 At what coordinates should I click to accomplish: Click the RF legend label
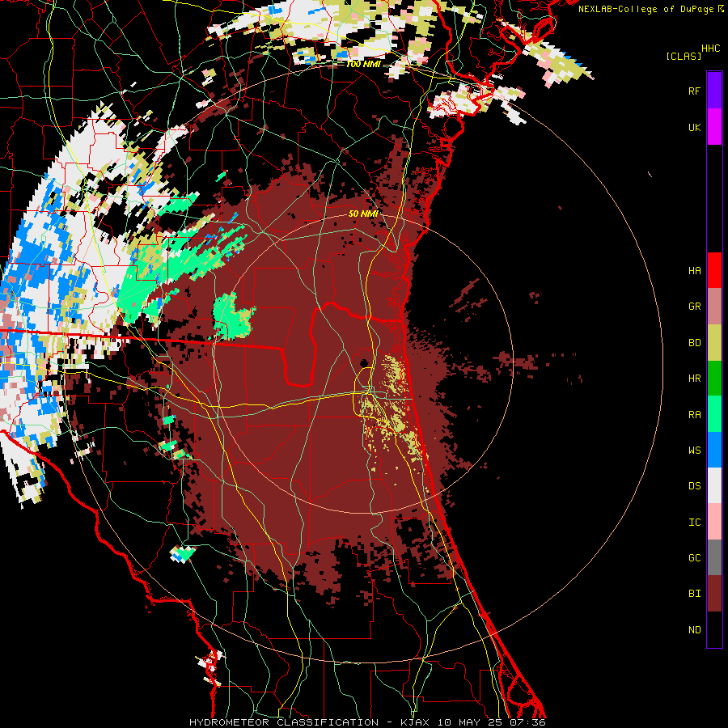[x=694, y=91]
